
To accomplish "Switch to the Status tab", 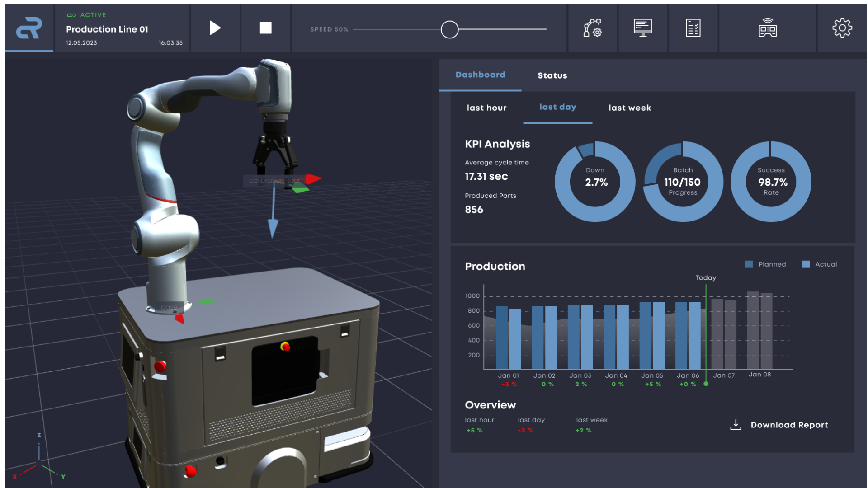I will [x=552, y=75].
